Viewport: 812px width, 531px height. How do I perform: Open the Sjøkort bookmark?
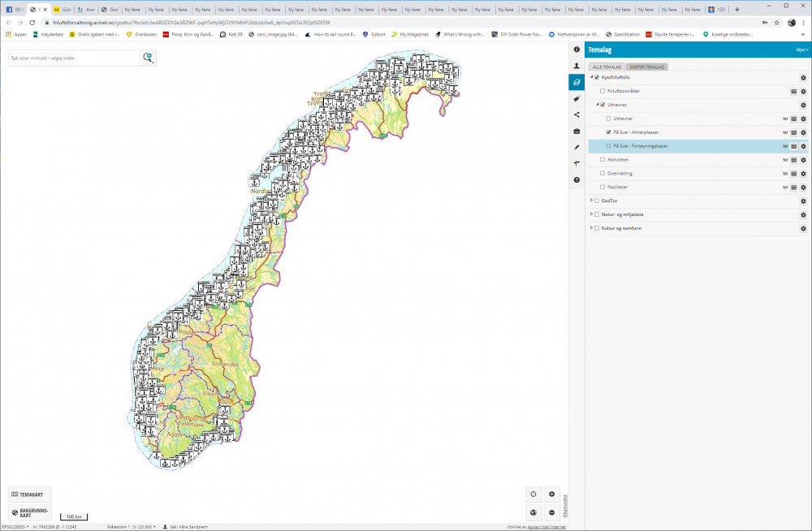(x=374, y=34)
